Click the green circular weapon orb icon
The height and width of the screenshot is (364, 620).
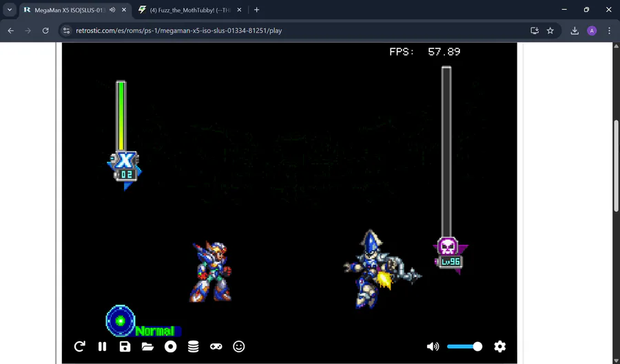pyautogui.click(x=121, y=321)
